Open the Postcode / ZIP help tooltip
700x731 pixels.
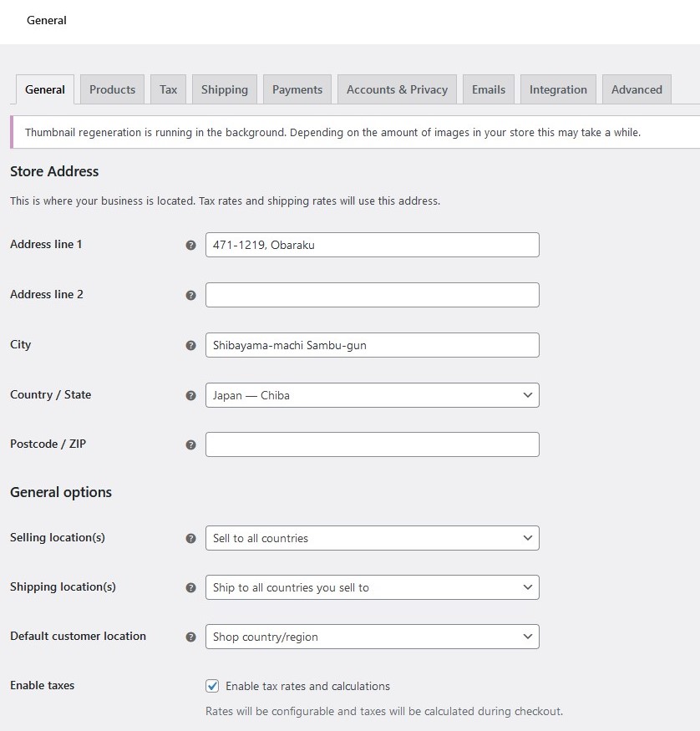190,444
